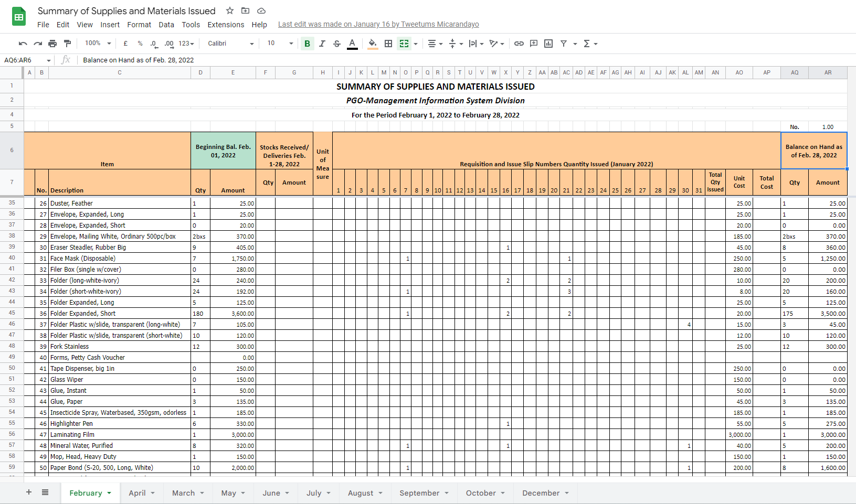Click the insert chart icon
The image size is (856, 504).
[x=548, y=44]
